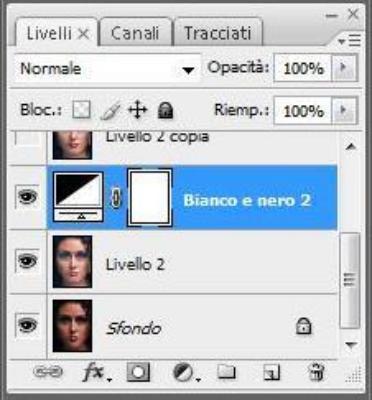Switch to the Canali tab
Viewport: 372px width, 400px height.
click(x=136, y=33)
